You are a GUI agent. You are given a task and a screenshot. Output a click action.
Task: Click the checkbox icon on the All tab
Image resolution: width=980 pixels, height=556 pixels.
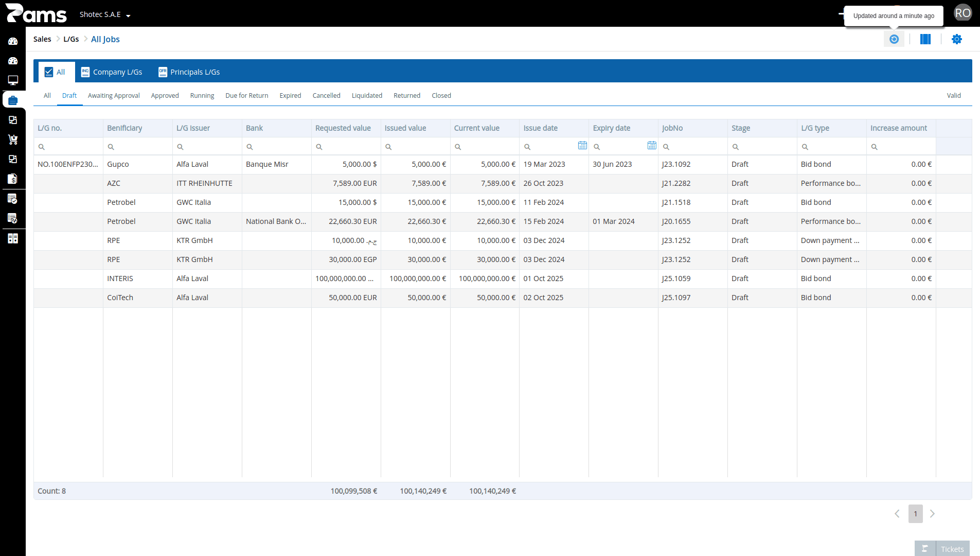click(49, 72)
